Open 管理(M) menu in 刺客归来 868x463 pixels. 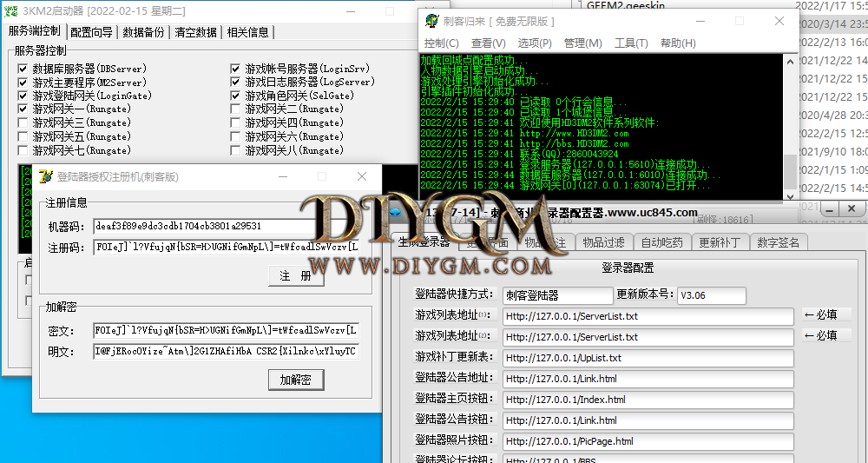[583, 43]
